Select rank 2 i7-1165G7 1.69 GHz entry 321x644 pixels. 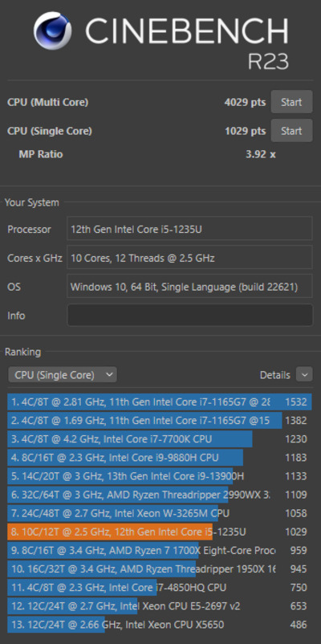pyautogui.click(x=160, y=420)
